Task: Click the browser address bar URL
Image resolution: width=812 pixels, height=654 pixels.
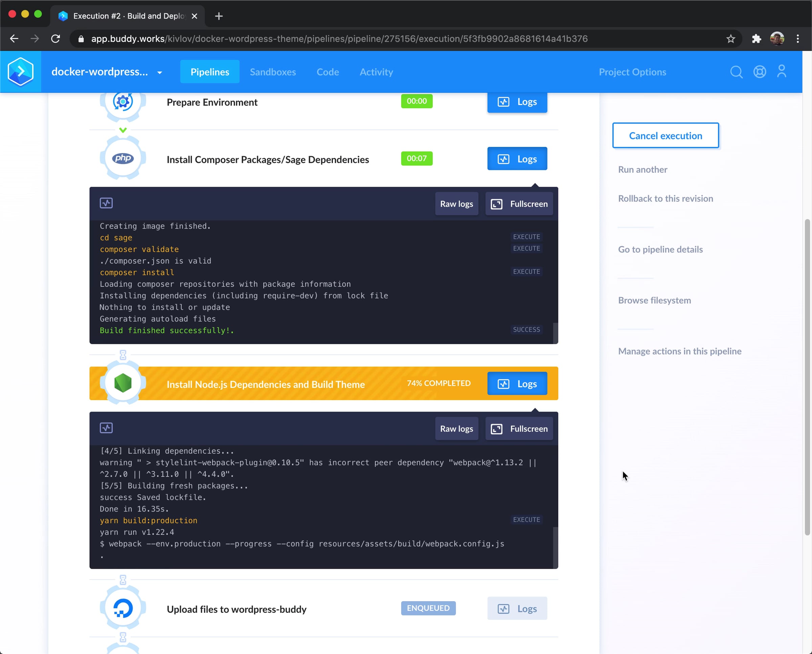Action: (x=339, y=39)
